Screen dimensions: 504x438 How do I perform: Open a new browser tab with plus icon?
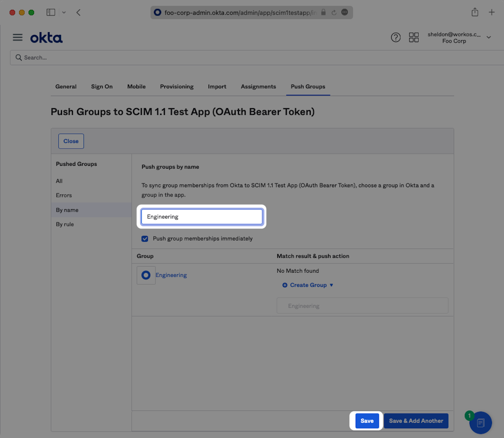(491, 13)
